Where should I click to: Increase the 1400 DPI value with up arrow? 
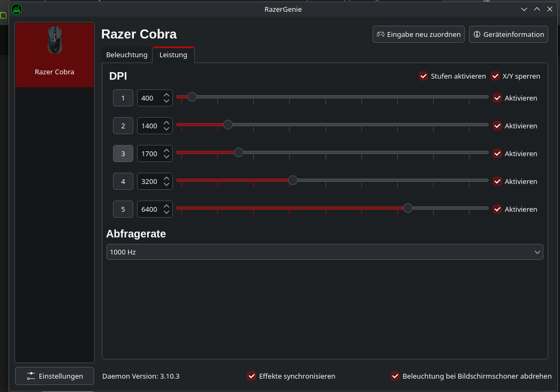(x=167, y=122)
